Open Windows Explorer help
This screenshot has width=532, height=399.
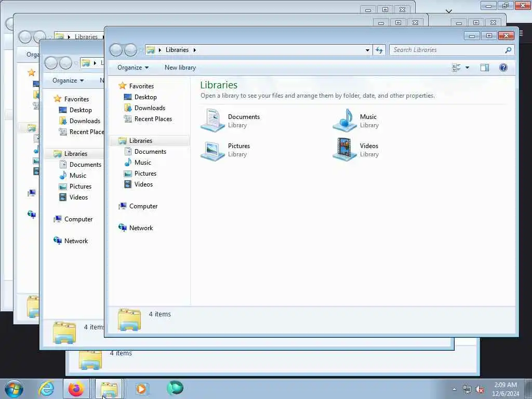pyautogui.click(x=503, y=68)
